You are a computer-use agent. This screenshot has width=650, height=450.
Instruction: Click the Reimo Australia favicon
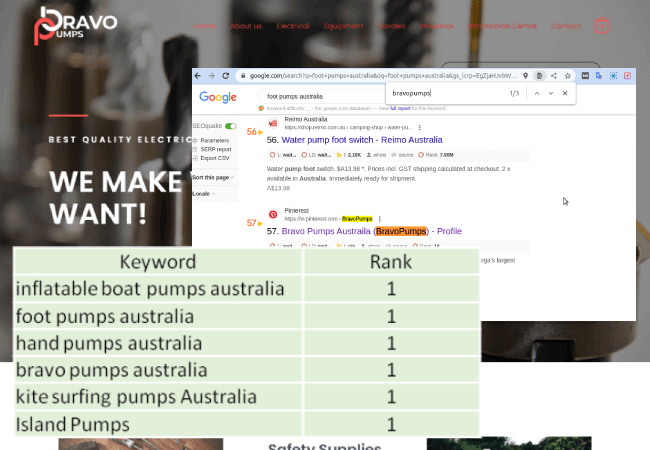coord(273,123)
